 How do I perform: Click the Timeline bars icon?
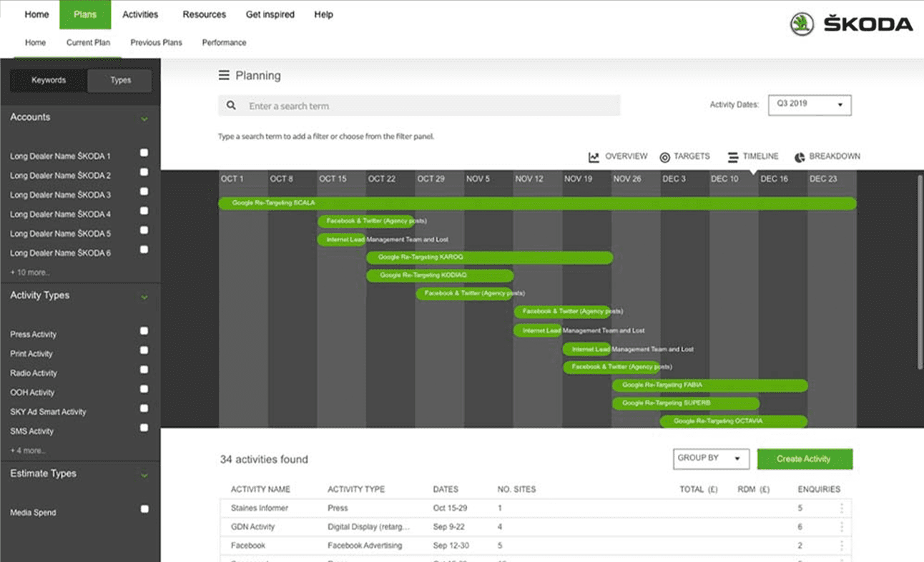pyautogui.click(x=733, y=157)
